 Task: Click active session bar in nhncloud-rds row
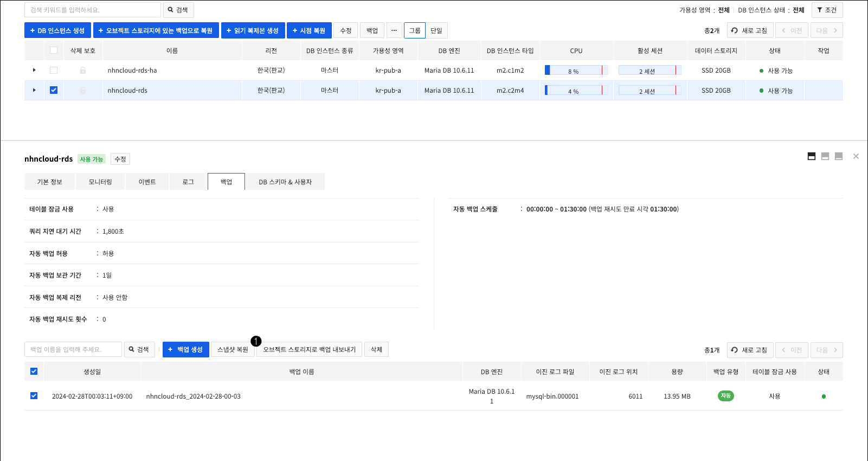click(x=650, y=91)
